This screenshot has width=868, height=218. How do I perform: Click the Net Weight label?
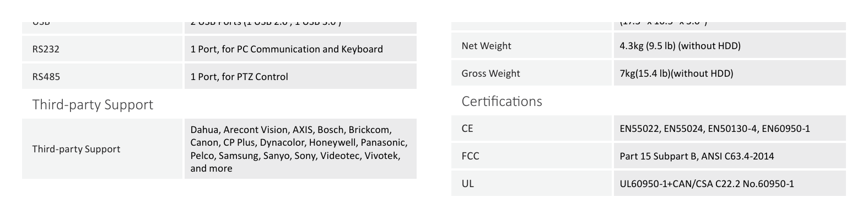487,46
